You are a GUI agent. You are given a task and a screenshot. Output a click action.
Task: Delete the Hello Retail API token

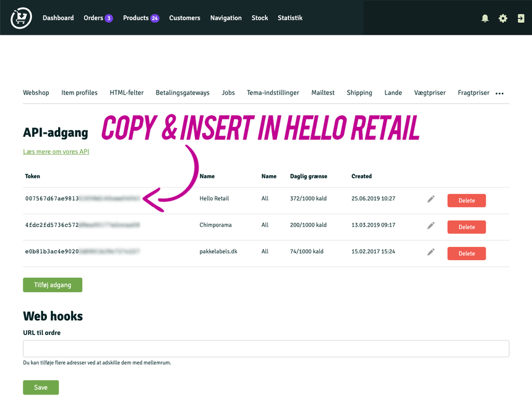[x=466, y=201]
